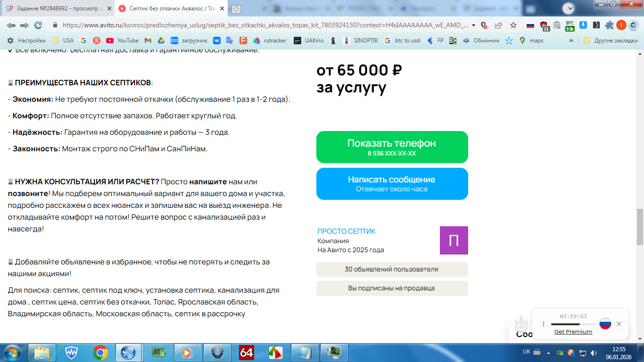Click the purple П seller avatar
Viewport: 644px width, 362px height.
[454, 240]
